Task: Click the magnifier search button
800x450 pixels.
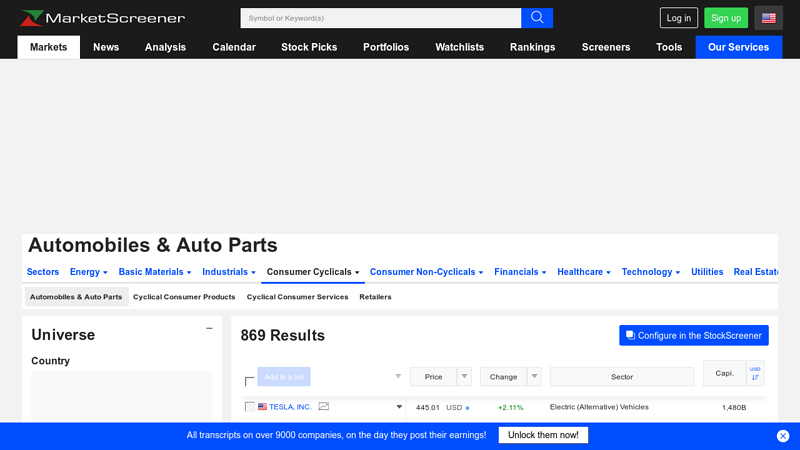Action: (x=537, y=18)
